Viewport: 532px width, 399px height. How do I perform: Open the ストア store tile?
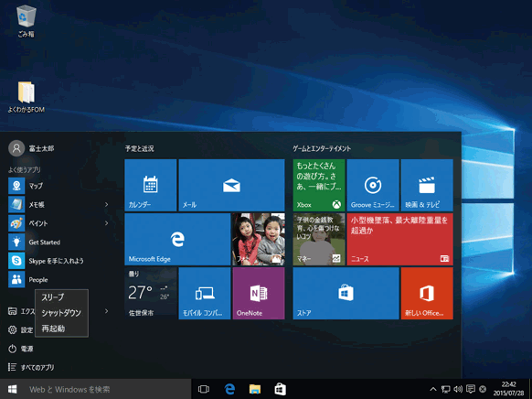346,293
